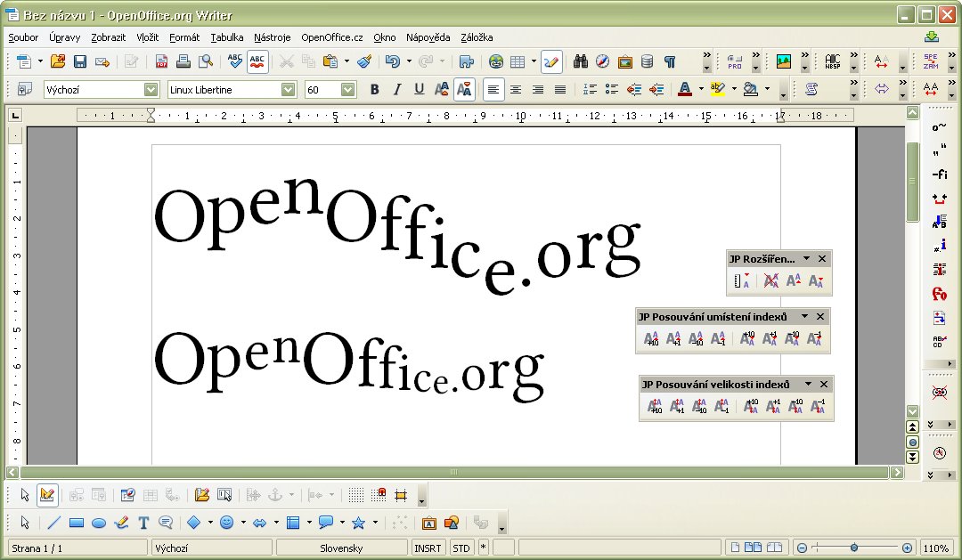Select the Text tool in drawing toolbar

143,523
